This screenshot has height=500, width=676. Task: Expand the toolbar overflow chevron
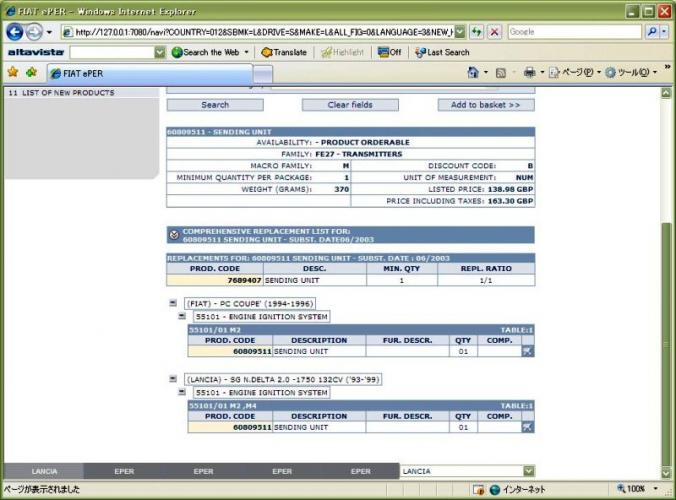(667, 67)
